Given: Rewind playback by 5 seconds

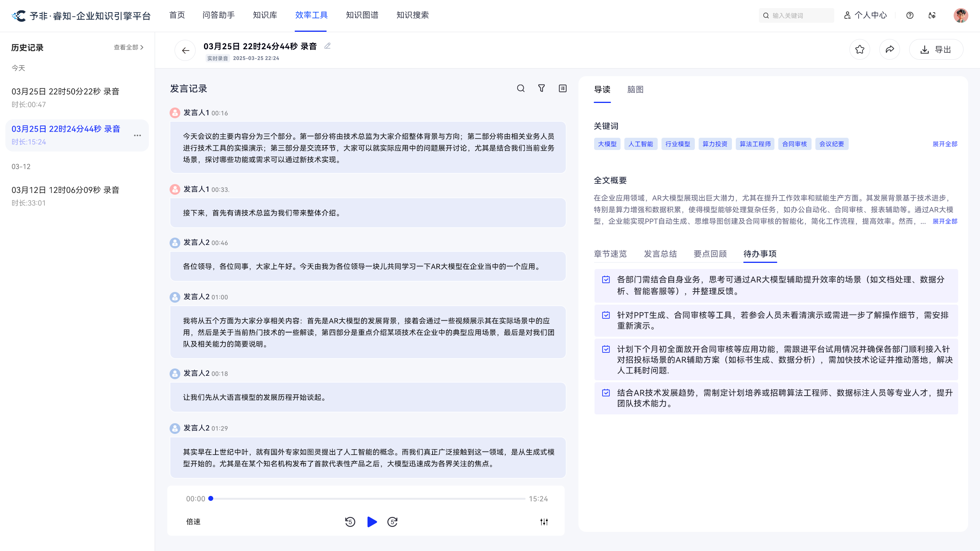Looking at the screenshot, I should coord(350,522).
